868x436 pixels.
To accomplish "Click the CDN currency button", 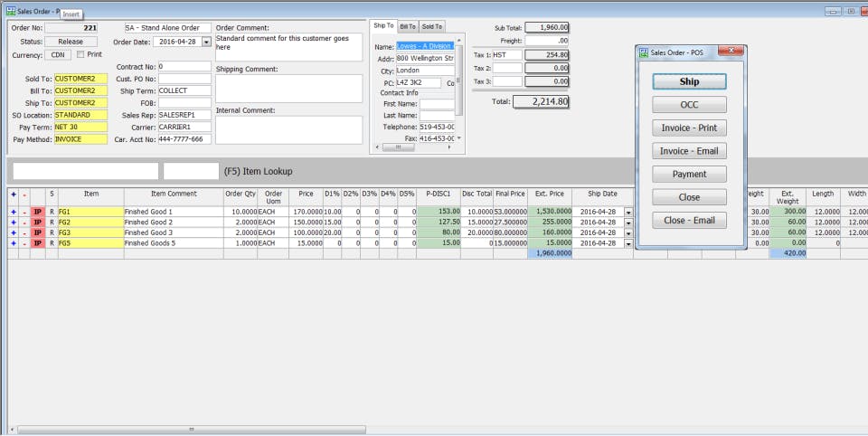I will (58, 55).
